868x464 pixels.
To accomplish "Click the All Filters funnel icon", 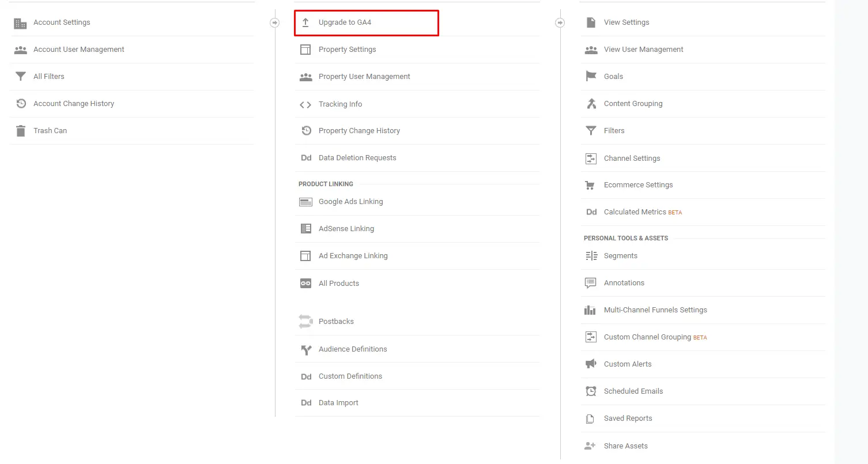I will click(20, 77).
